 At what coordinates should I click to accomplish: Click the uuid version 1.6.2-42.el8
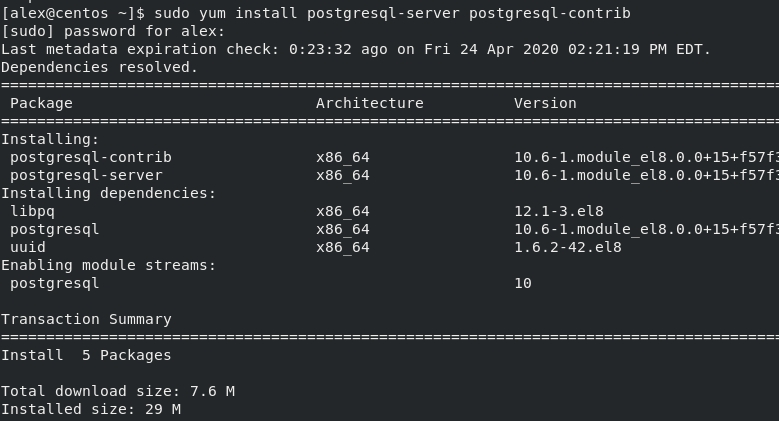(x=567, y=247)
